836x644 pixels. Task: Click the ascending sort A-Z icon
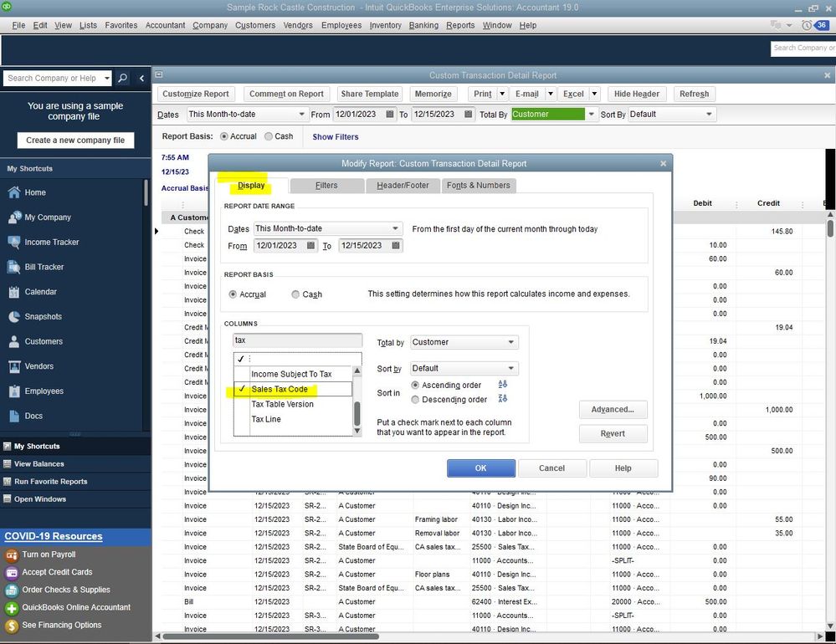[502, 384]
